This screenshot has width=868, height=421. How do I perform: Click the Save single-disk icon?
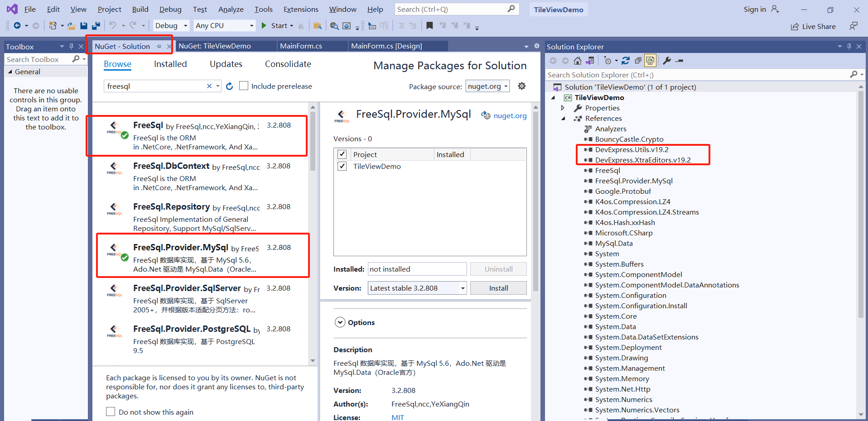click(x=84, y=26)
